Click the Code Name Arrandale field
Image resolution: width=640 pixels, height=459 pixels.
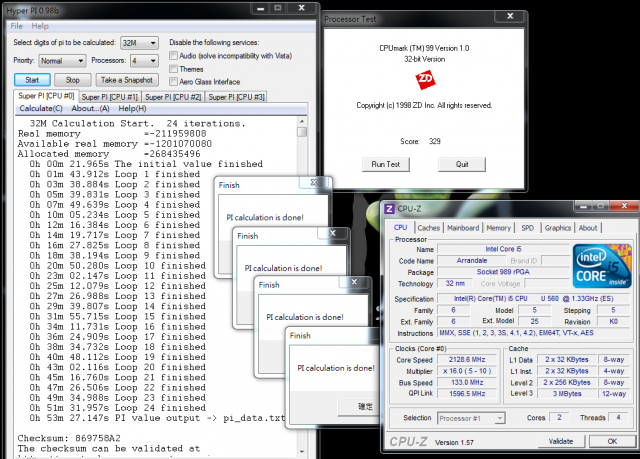[471, 260]
